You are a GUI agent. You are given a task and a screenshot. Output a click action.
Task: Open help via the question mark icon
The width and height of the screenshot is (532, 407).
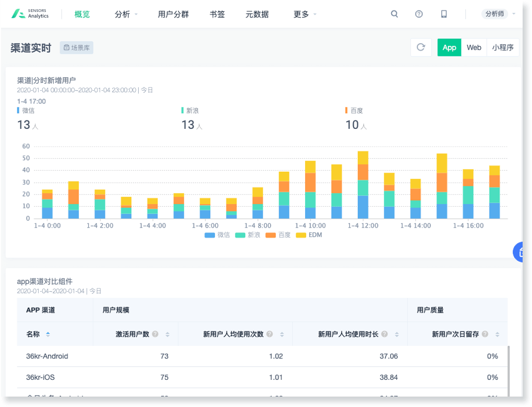pos(419,14)
